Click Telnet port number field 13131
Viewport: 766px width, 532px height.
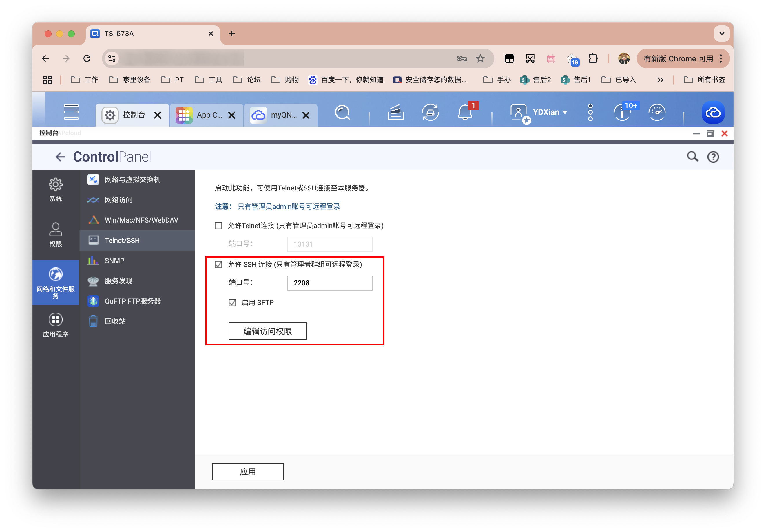(330, 244)
